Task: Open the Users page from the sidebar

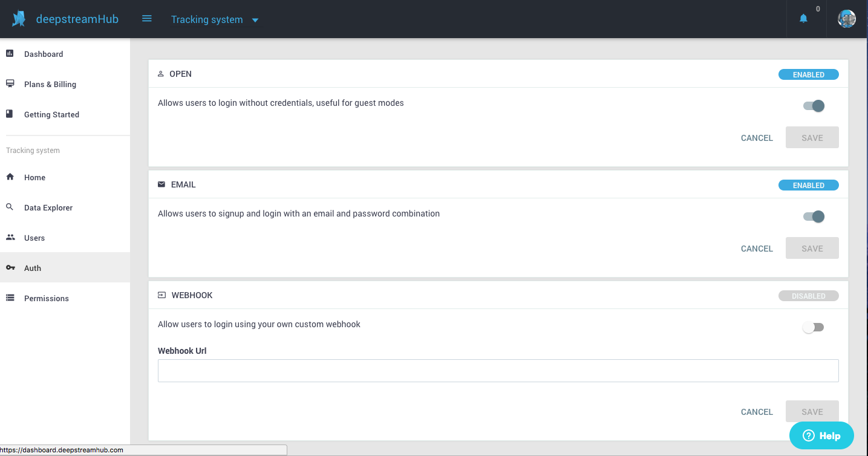Action: coord(34,238)
